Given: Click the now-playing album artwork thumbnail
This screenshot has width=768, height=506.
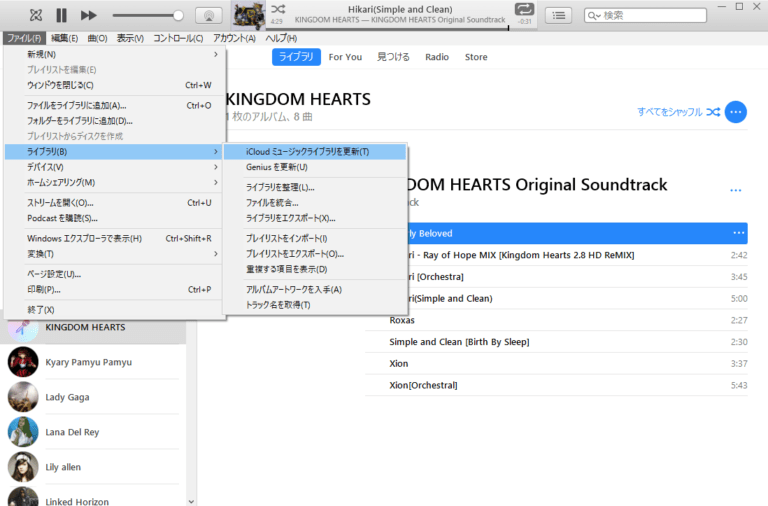Looking at the screenshot, I should pyautogui.click(x=248, y=15).
